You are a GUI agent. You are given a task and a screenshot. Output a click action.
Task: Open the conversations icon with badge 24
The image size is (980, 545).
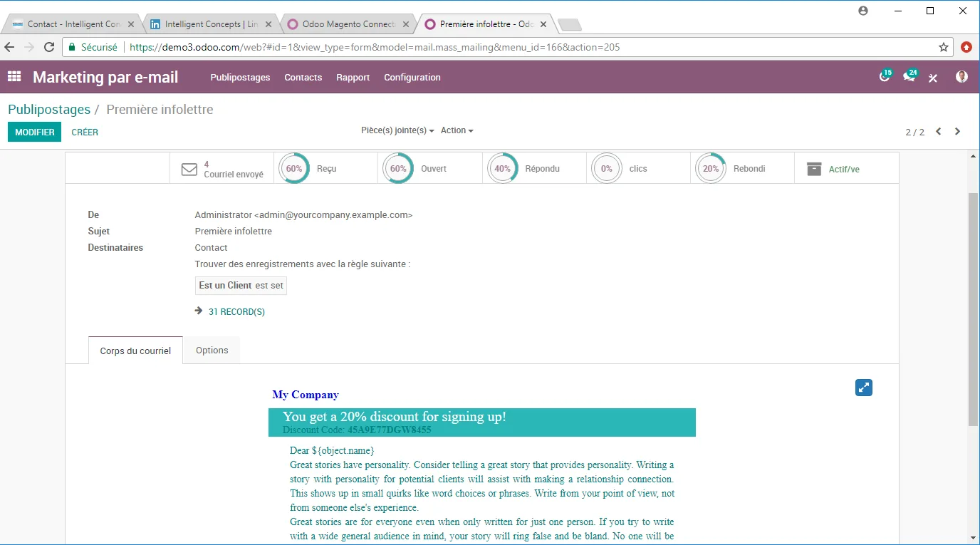tap(909, 76)
